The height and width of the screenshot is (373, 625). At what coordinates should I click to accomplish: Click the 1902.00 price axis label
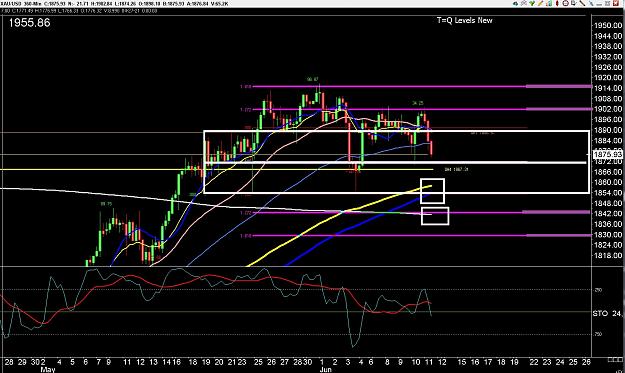(608, 109)
